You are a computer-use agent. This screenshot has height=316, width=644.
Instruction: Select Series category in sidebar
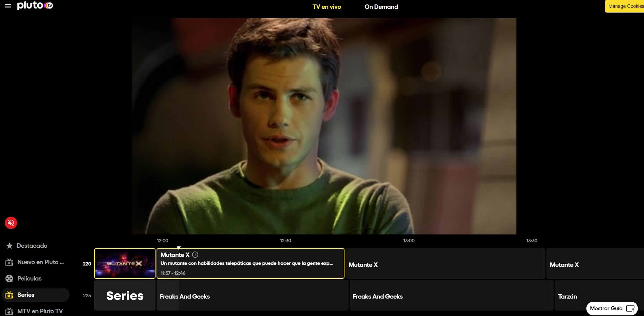26,295
